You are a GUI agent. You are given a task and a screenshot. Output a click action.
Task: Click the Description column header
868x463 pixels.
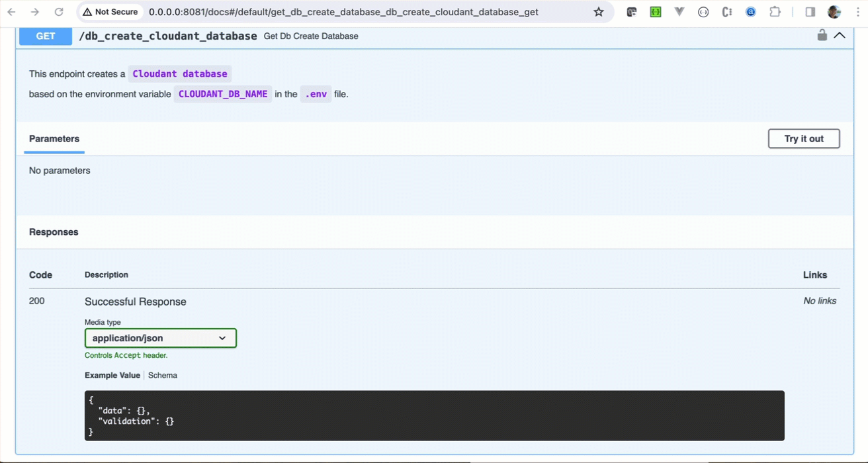click(x=107, y=274)
